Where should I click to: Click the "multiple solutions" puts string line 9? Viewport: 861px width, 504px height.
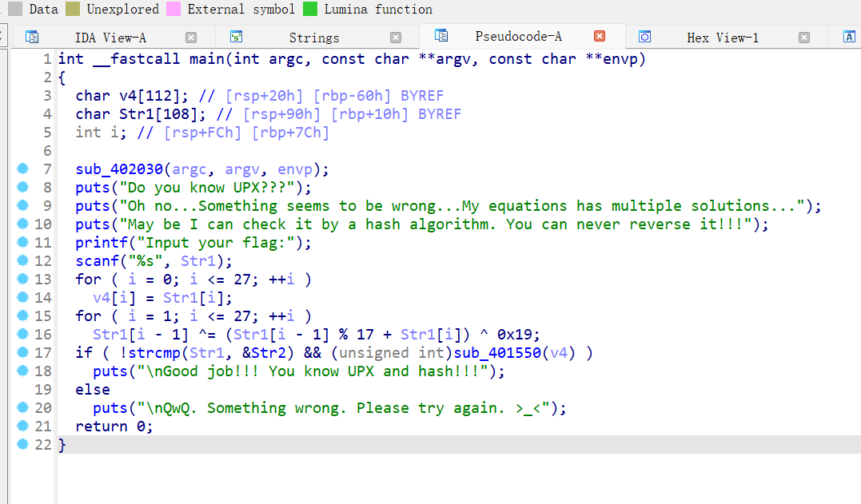pyautogui.click(x=462, y=205)
